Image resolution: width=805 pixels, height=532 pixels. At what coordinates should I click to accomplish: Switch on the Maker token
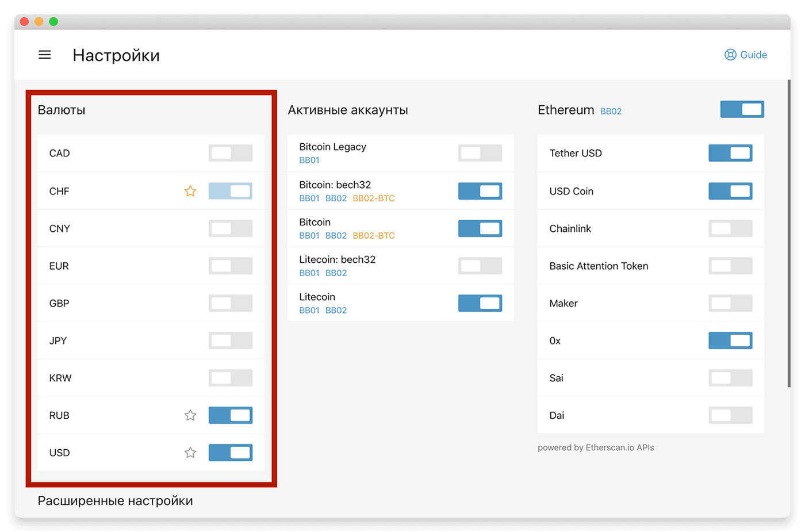click(x=730, y=303)
